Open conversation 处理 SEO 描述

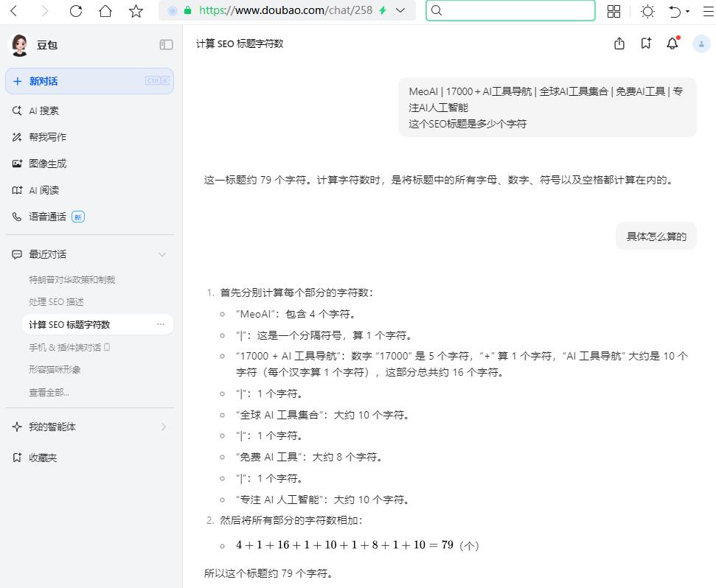click(x=56, y=302)
